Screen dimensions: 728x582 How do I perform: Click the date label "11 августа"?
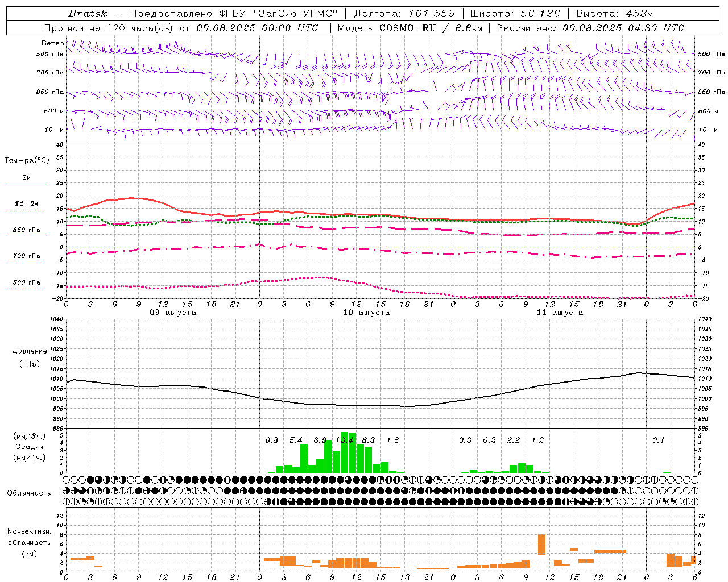(x=560, y=313)
